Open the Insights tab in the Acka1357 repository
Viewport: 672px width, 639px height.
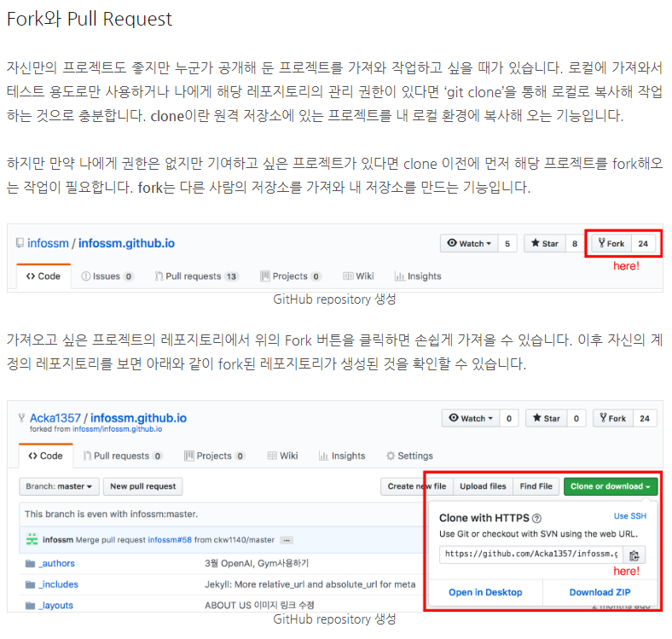click(x=342, y=456)
